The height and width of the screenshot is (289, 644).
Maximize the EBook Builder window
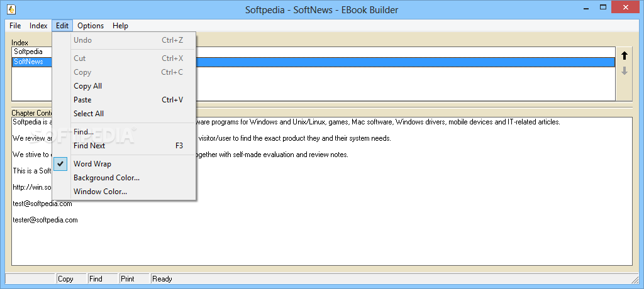click(x=603, y=7)
